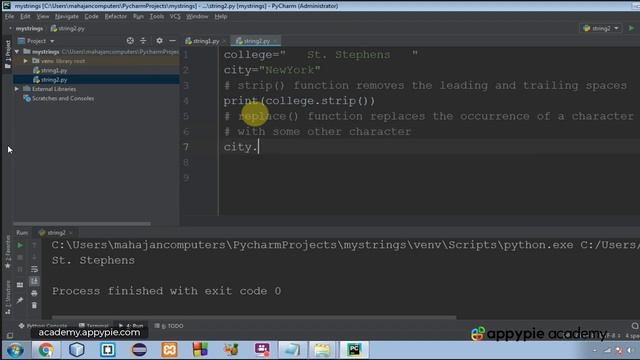
Task: Toggle soft-wrap in Run console
Action: [34, 269]
